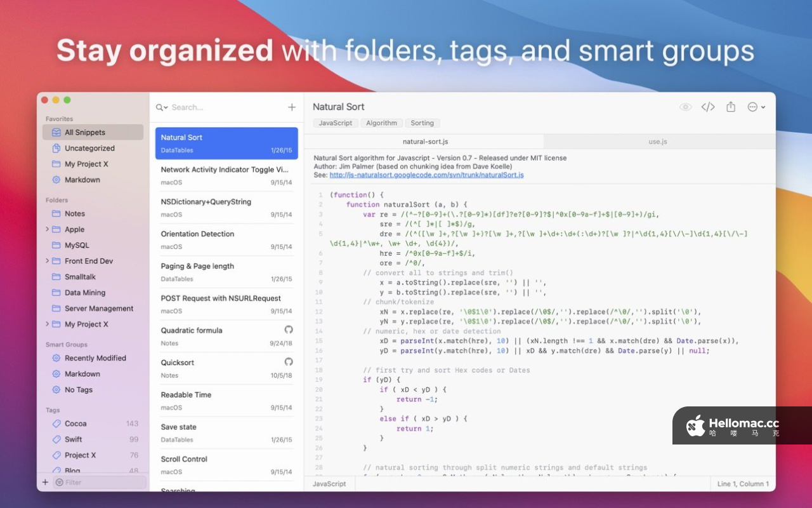The height and width of the screenshot is (508, 812).
Task: Click the preview eye icon in toolbar
Action: (685, 107)
